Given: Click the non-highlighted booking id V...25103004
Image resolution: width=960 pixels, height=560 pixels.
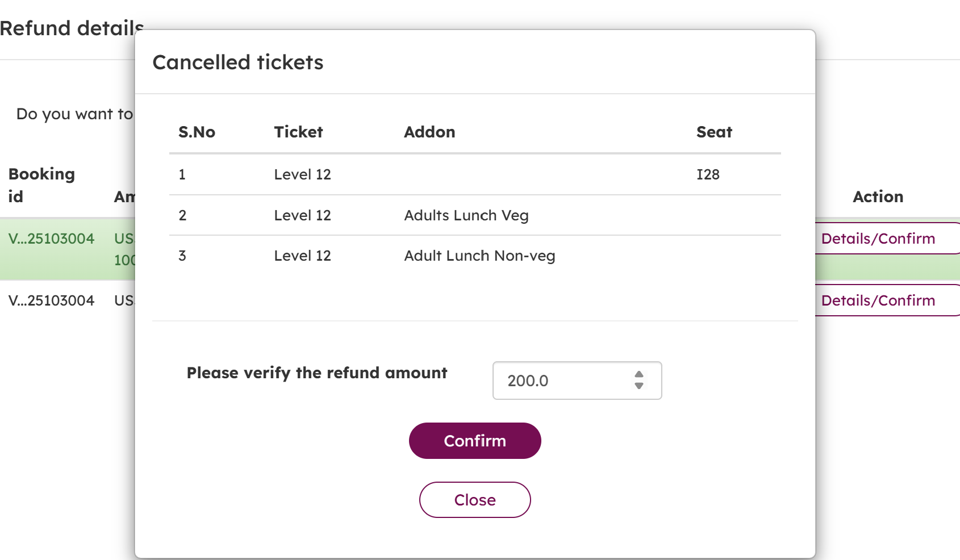Looking at the screenshot, I should pos(51,300).
